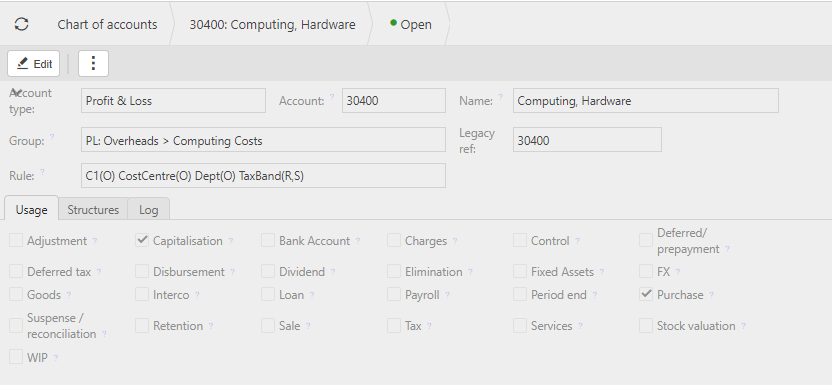
Task: Toggle the Interco checkbox
Action: click(142, 294)
